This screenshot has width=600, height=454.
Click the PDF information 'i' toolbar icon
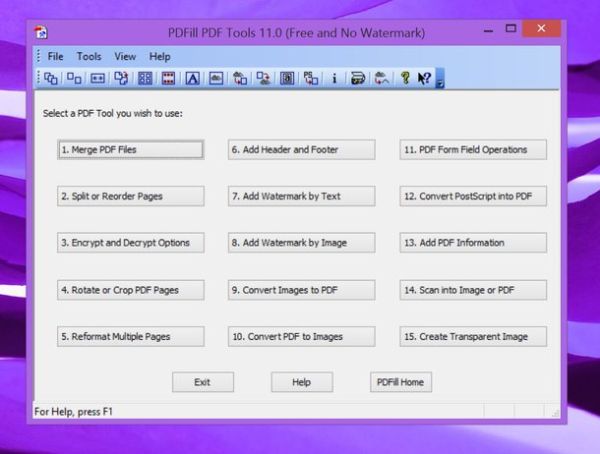[x=334, y=78]
